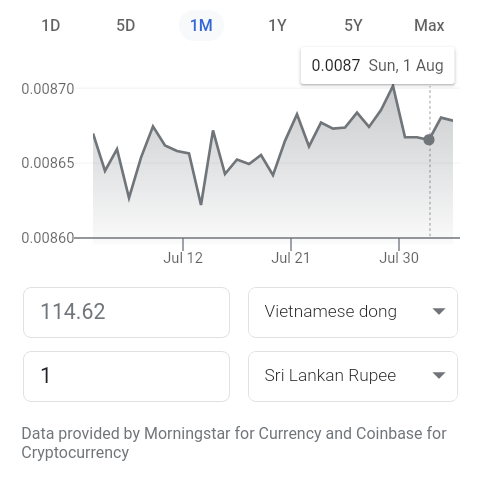Click the highlighted data point on chart

pos(429,140)
